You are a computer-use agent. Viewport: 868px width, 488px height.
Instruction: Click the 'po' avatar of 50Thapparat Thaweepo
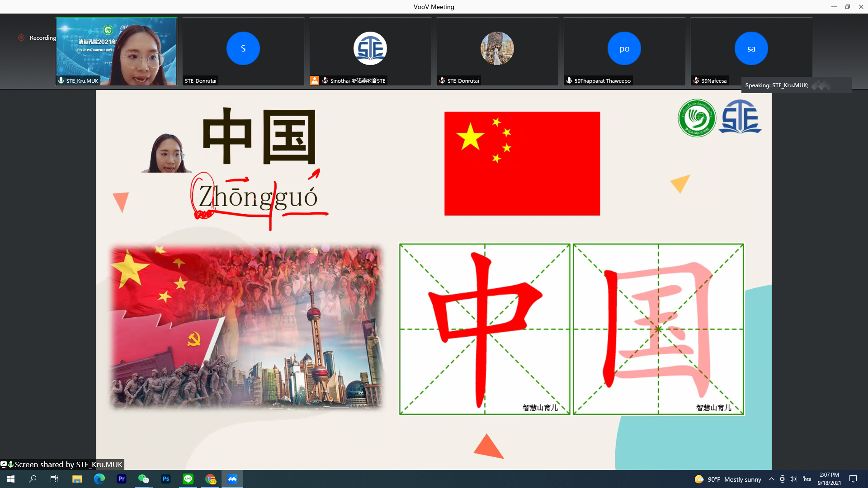(624, 48)
